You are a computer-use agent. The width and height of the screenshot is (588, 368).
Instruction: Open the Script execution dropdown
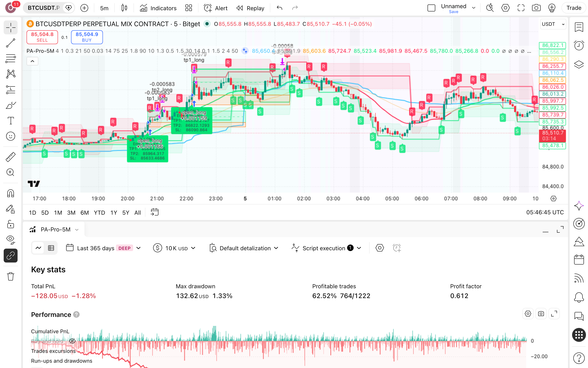(x=326, y=248)
